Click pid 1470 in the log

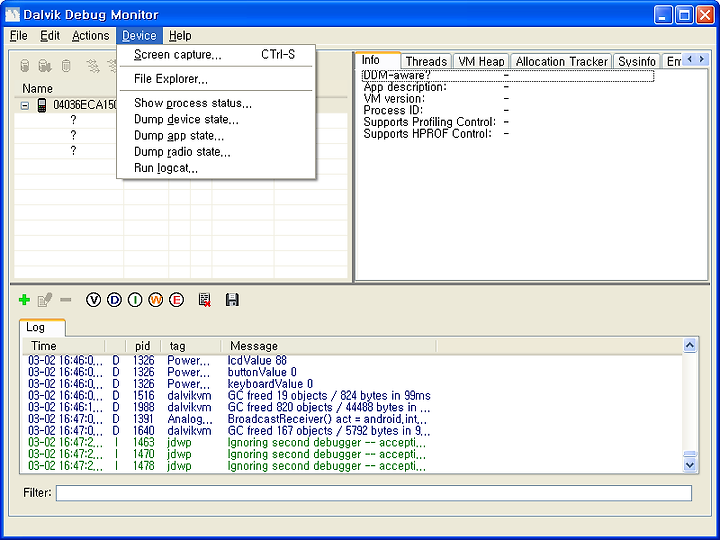144,454
